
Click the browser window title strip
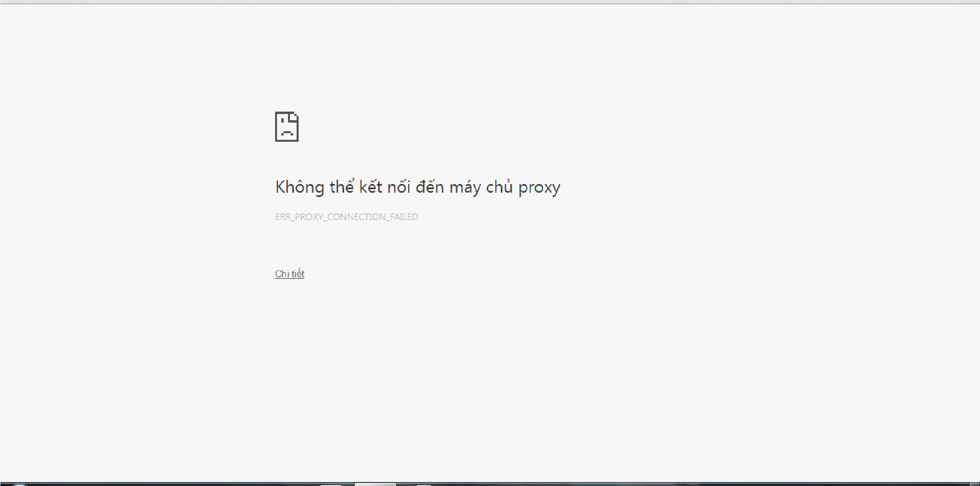tap(490, 3)
